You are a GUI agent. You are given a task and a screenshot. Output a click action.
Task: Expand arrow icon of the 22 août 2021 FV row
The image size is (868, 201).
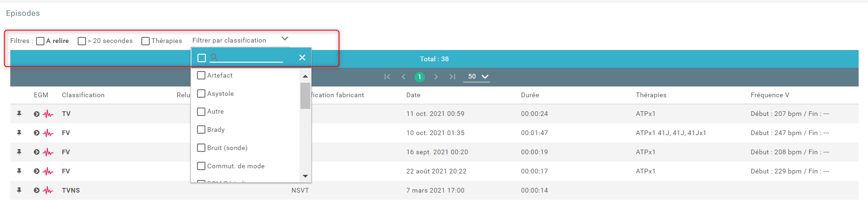pos(36,171)
